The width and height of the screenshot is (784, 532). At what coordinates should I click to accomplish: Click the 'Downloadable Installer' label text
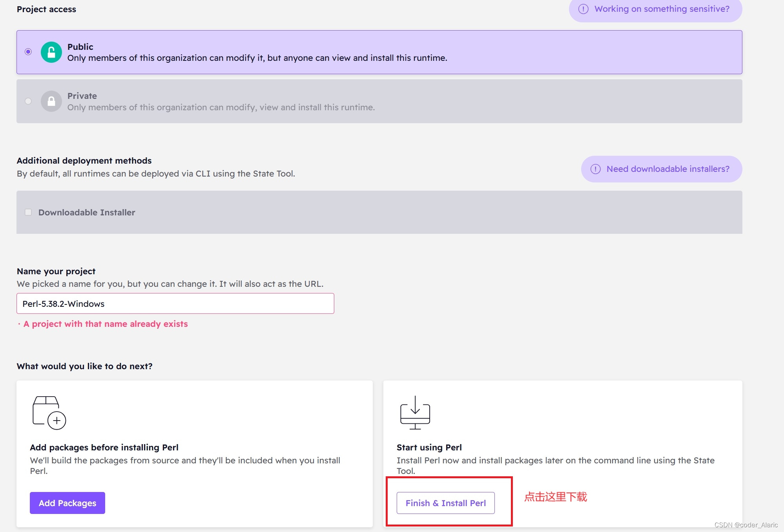(x=87, y=212)
